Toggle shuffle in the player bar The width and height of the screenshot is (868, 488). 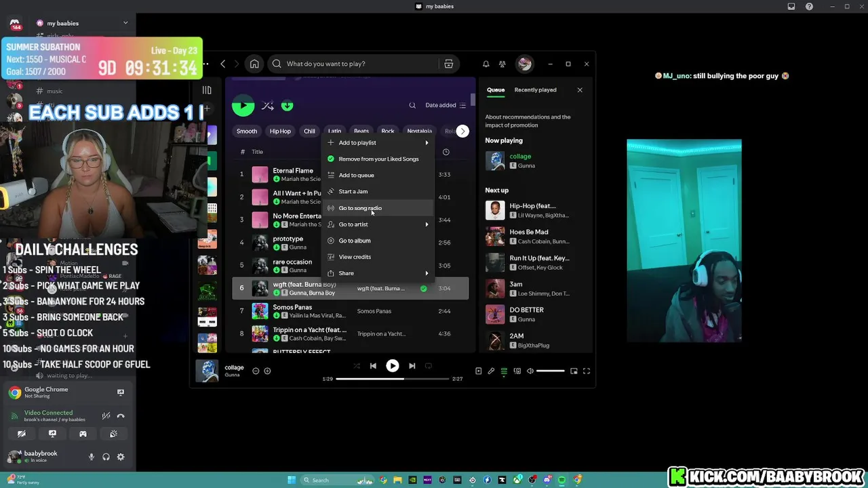coord(357,366)
